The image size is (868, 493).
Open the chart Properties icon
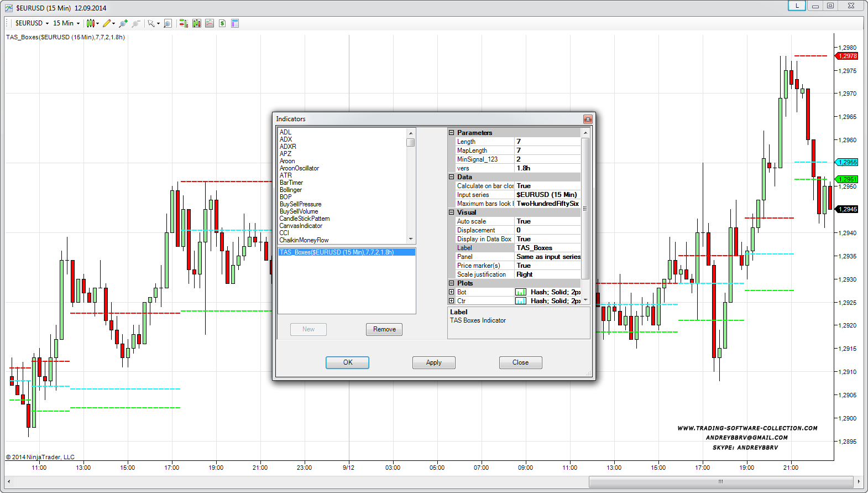[235, 23]
